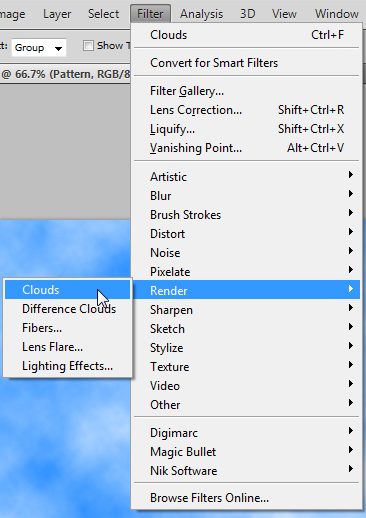This screenshot has height=518, width=366.
Task: Click the document tab showing 66.7% Pattern
Action: [65, 74]
